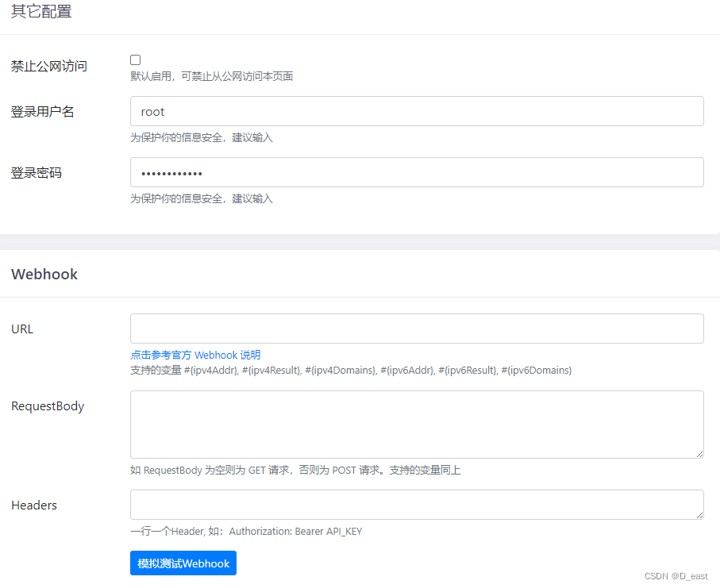This screenshot has width=720, height=588.
Task: Click the Headers label
Action: click(34, 505)
